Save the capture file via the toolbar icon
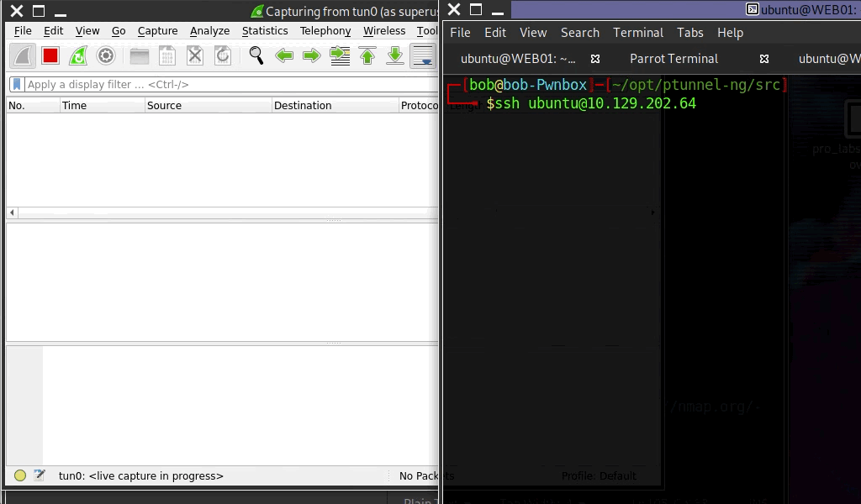Image resolution: width=861 pixels, height=504 pixels. pyautogui.click(x=167, y=56)
